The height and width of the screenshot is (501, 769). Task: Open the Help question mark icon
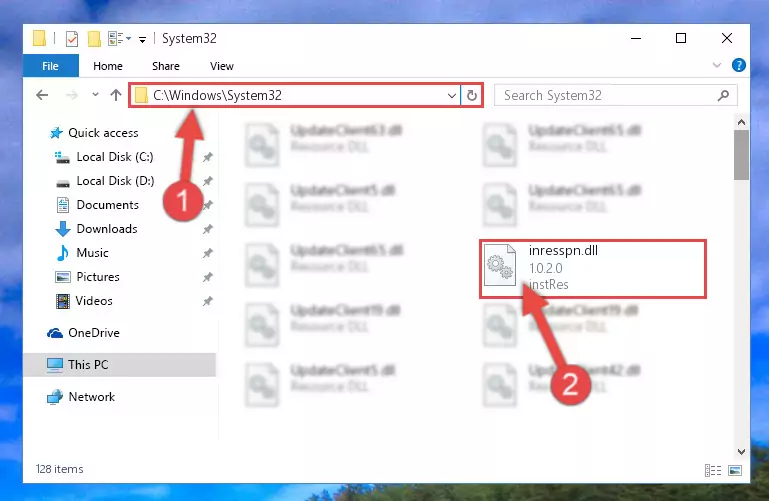(x=739, y=65)
